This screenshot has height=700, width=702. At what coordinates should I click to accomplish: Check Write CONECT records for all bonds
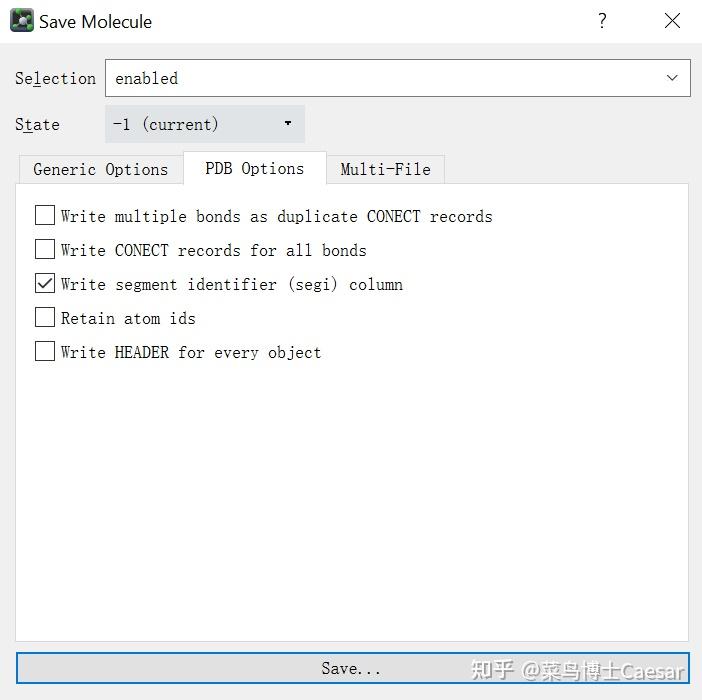(45, 250)
